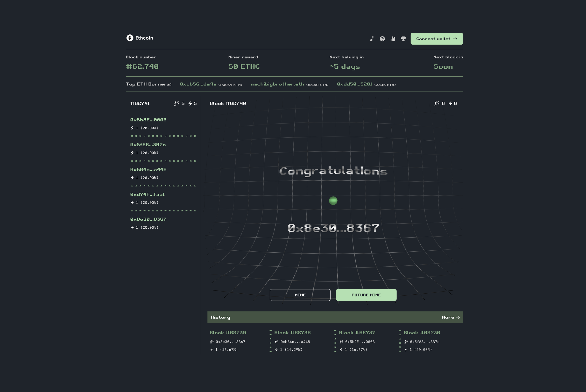Select miner 0x5b2E...0003 in list

[x=148, y=120]
